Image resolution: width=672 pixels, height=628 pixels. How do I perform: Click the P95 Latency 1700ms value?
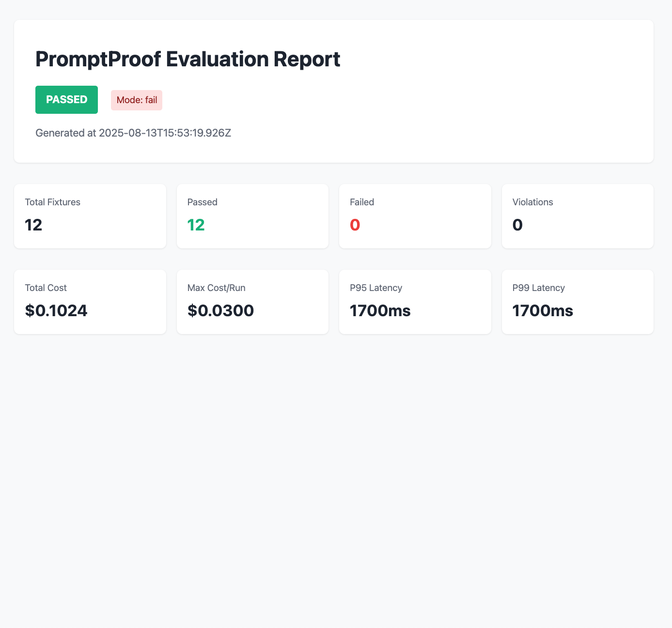tap(380, 311)
